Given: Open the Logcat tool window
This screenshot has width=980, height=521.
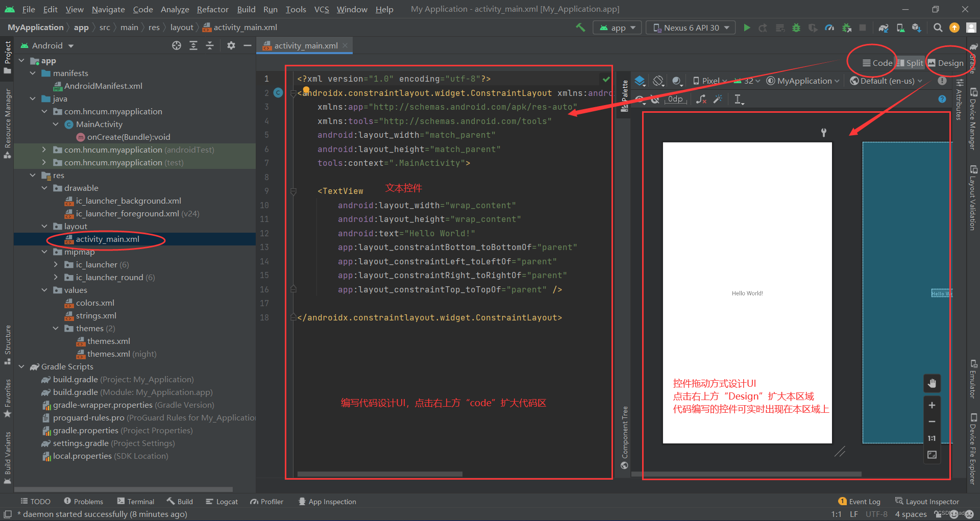Looking at the screenshot, I should (x=222, y=502).
